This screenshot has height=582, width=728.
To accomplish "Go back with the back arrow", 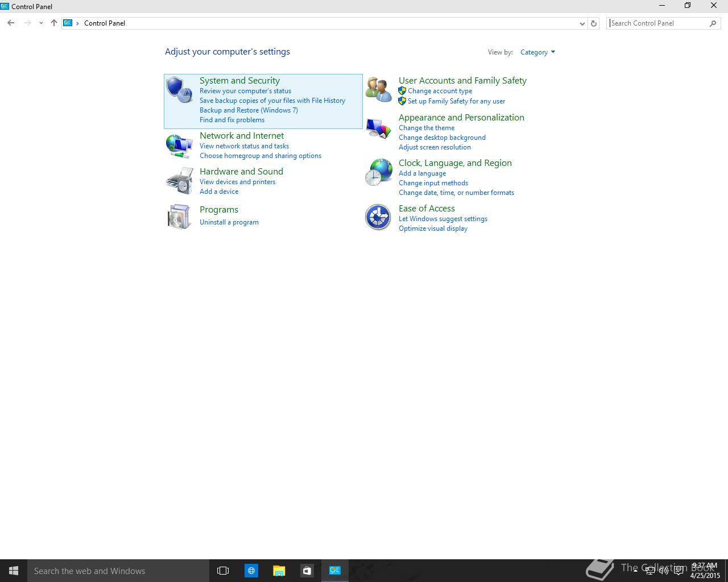I will [x=11, y=23].
